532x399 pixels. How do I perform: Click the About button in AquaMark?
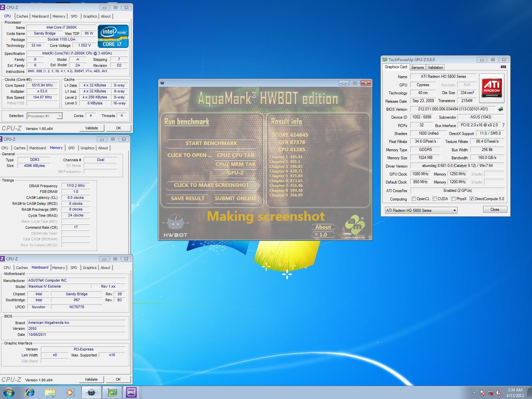point(323,227)
